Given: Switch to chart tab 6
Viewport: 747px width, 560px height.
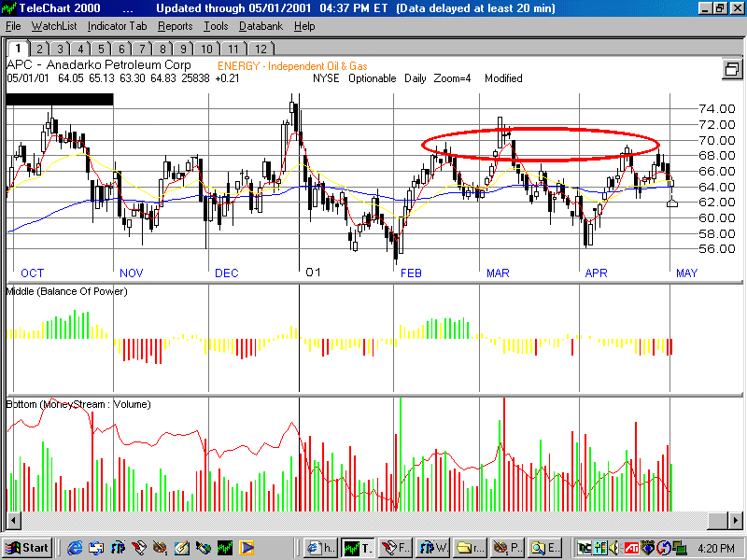Looking at the screenshot, I should tap(121, 49).
